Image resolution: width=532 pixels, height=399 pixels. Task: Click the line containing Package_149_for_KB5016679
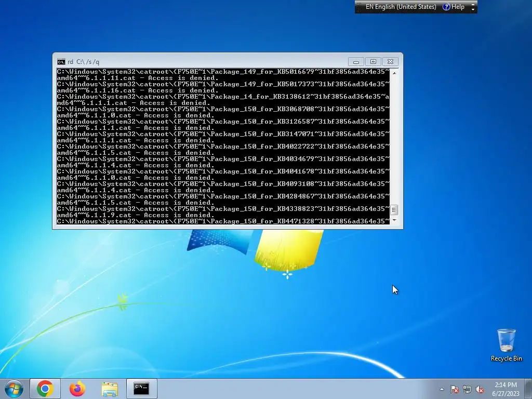223,72
